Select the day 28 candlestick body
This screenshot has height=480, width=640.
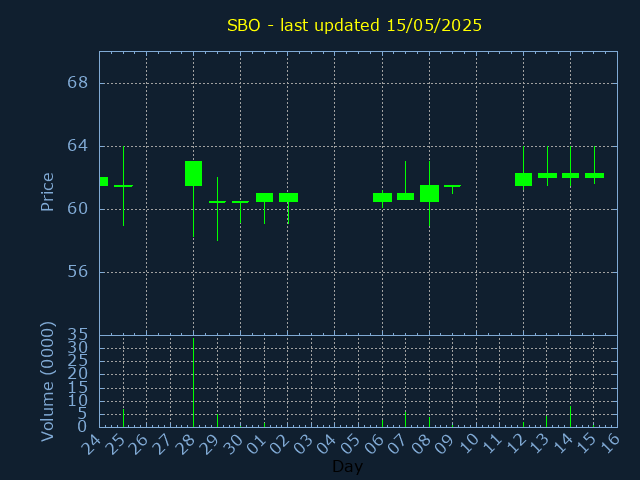tap(193, 173)
